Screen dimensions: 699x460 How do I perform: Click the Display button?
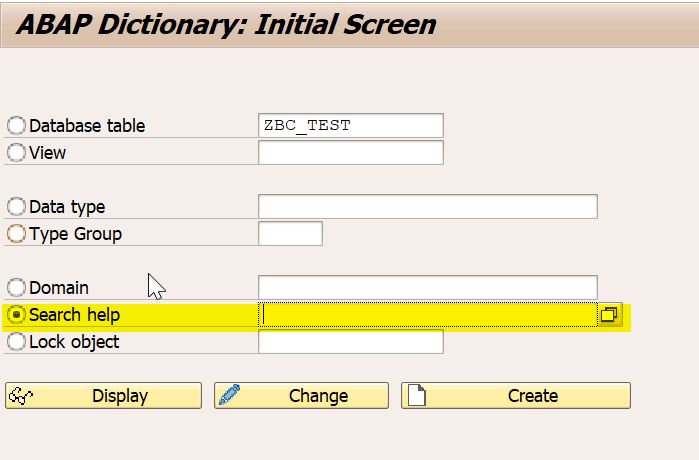pos(103,396)
